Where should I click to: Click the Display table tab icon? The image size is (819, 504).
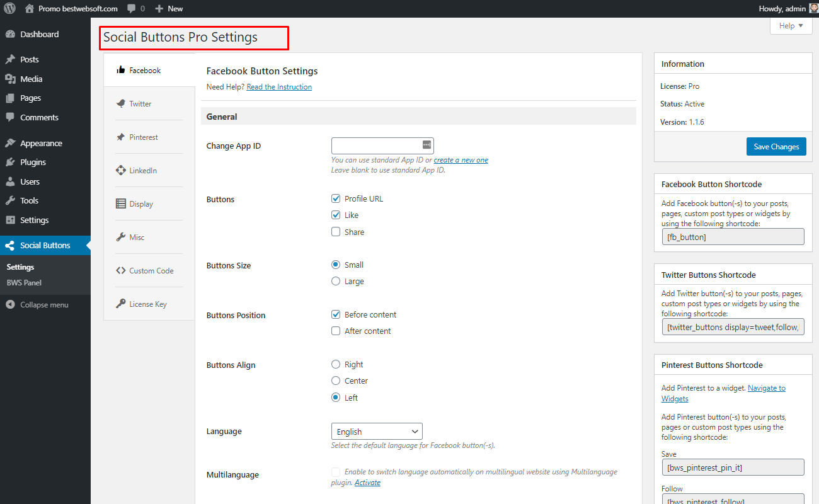click(121, 203)
